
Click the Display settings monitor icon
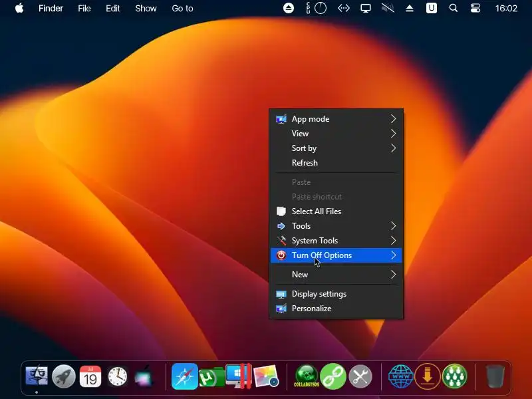[x=281, y=294]
